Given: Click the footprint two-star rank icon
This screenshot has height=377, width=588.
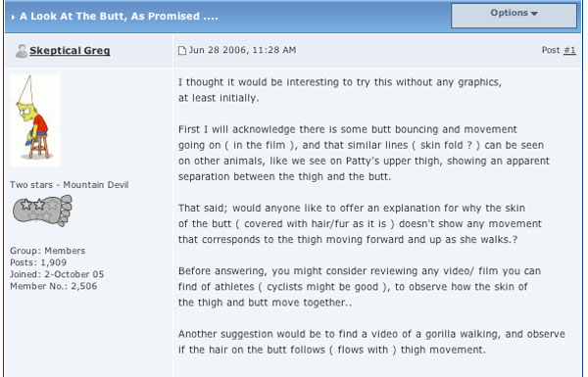Looking at the screenshot, I should pyautogui.click(x=42, y=211).
